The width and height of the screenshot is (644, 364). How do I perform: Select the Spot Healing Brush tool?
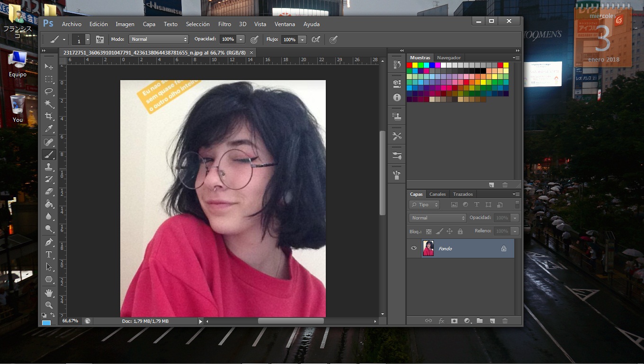(49, 142)
